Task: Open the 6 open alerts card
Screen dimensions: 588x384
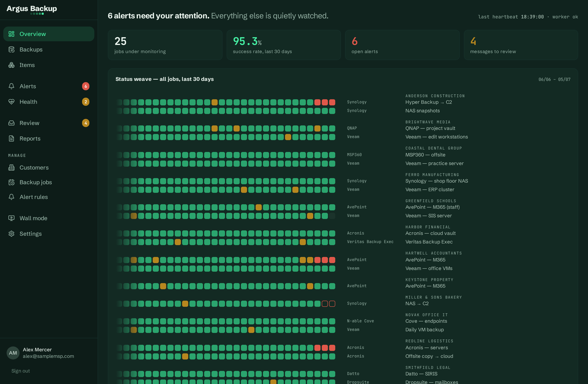Action: (402, 45)
